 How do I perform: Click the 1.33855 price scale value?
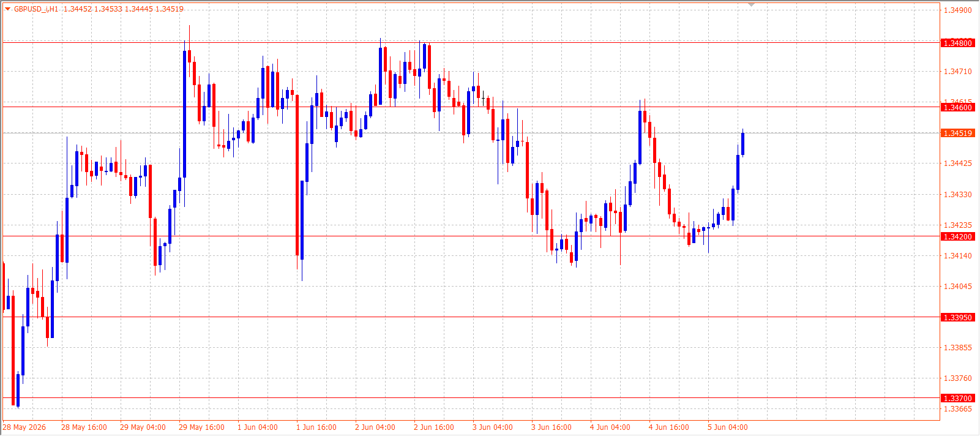(x=957, y=348)
